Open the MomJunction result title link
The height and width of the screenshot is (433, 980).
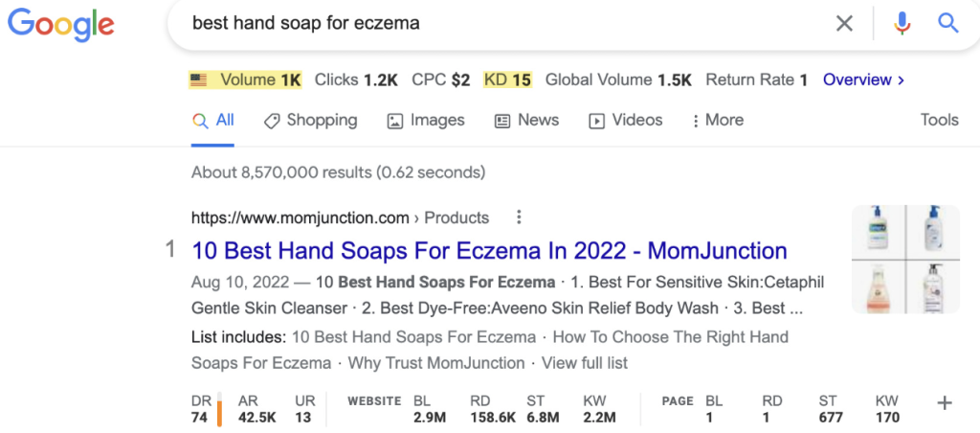pyautogui.click(x=489, y=251)
